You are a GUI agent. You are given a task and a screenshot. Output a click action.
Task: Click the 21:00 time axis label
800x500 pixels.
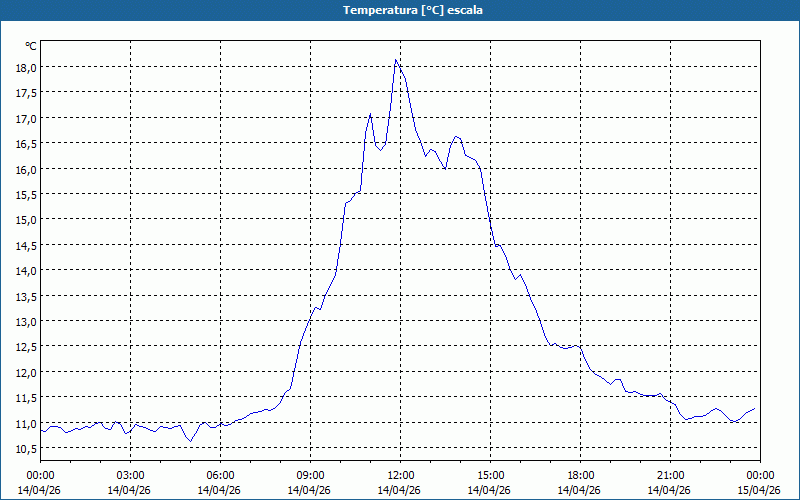[x=671, y=475]
